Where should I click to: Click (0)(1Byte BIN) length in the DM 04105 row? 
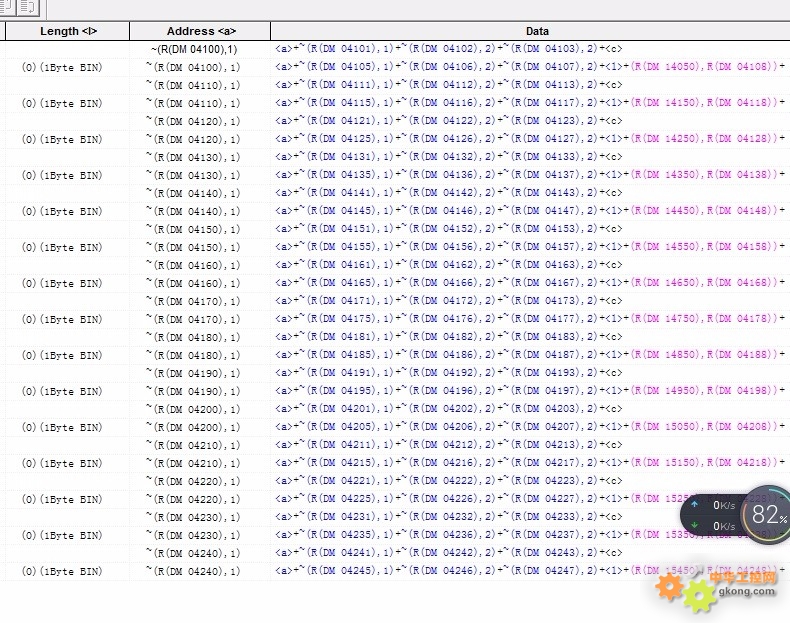click(62, 67)
